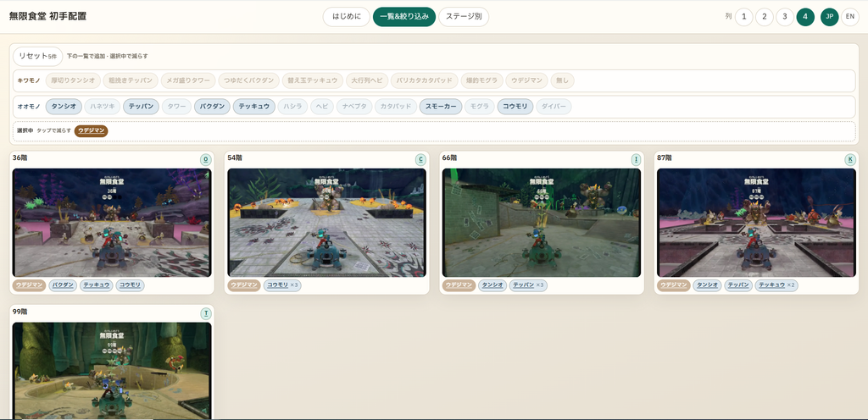Toggle コウモリ chip in オオモノ row
The image size is (868, 420).
pos(515,107)
